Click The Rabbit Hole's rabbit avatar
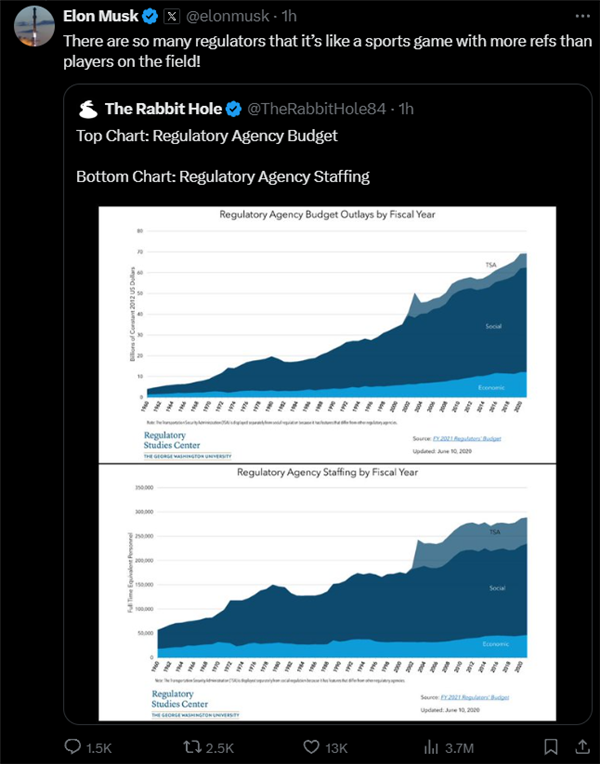The height and width of the screenshot is (764, 600). click(88, 108)
